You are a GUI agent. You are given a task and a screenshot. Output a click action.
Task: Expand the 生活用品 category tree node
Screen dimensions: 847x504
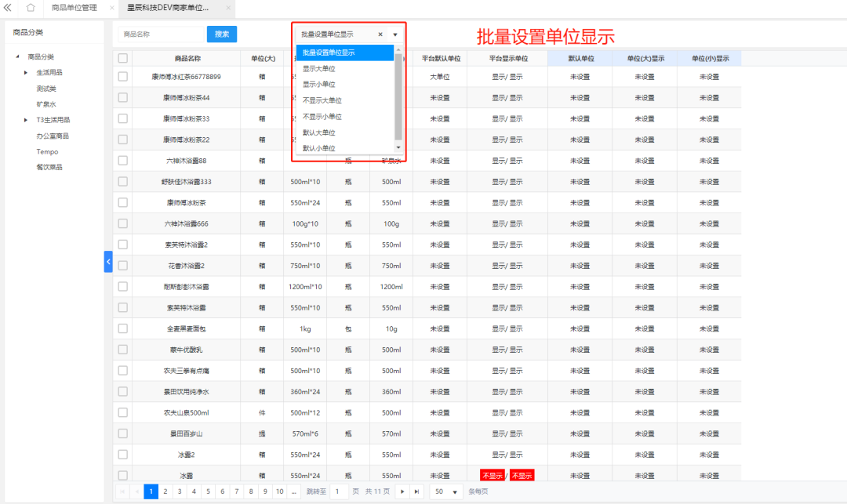pos(26,73)
